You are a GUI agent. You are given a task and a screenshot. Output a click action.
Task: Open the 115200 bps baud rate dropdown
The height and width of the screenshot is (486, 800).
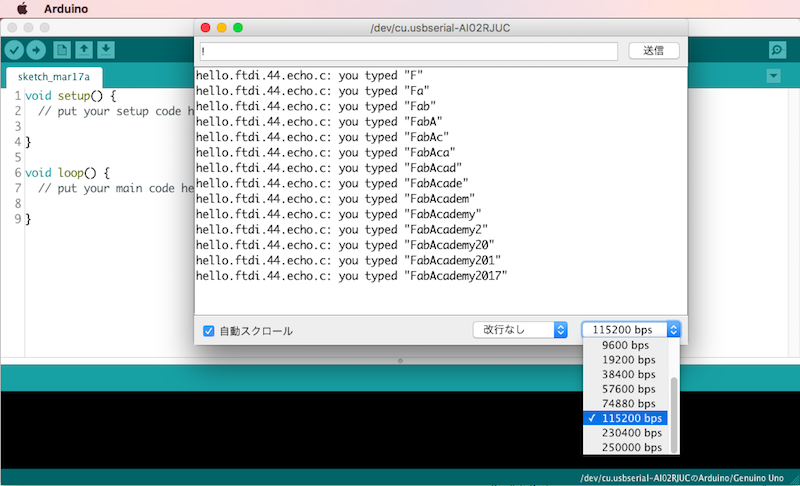[631, 330]
